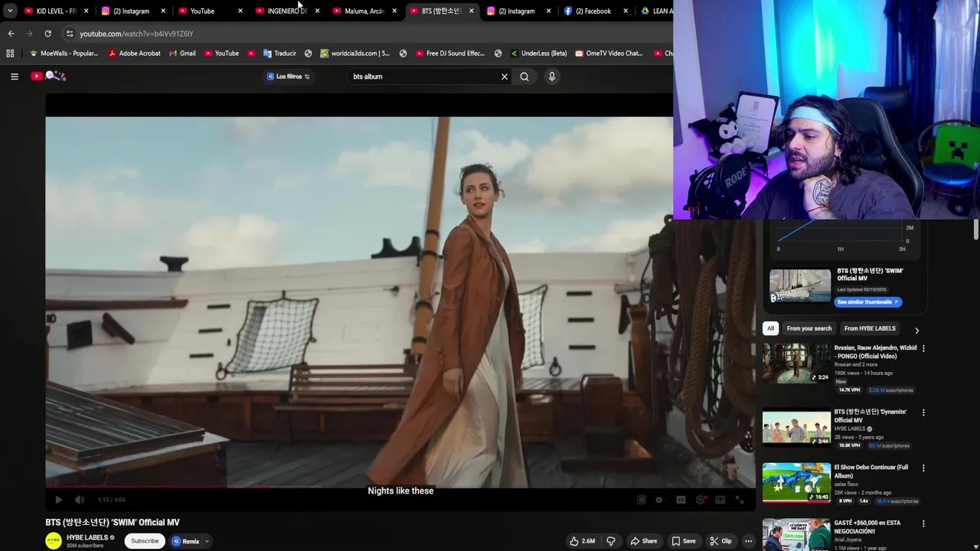Reload the page
The image size is (980, 551).
(x=47, y=34)
